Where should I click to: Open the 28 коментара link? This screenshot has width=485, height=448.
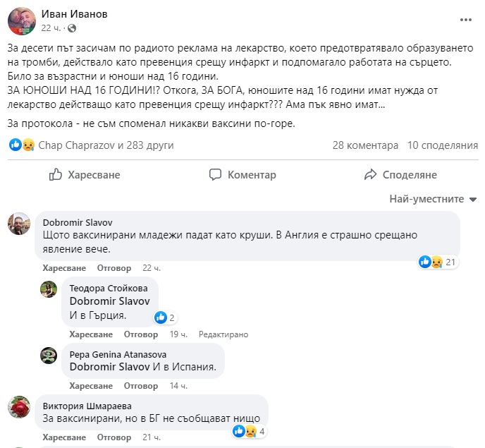coord(365,145)
